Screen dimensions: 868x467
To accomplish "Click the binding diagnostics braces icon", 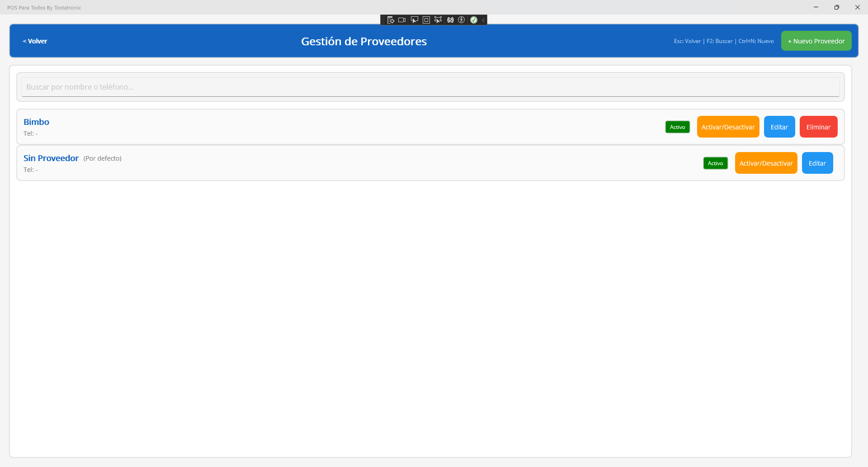I will point(450,20).
